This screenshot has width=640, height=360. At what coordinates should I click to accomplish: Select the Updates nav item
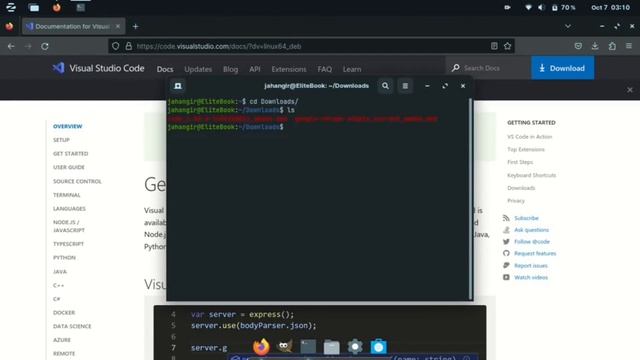tap(198, 69)
